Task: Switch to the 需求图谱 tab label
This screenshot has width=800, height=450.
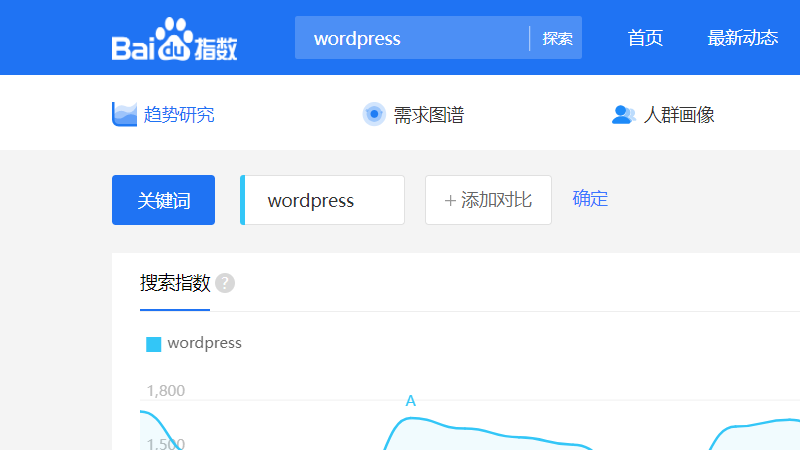Action: click(x=429, y=115)
